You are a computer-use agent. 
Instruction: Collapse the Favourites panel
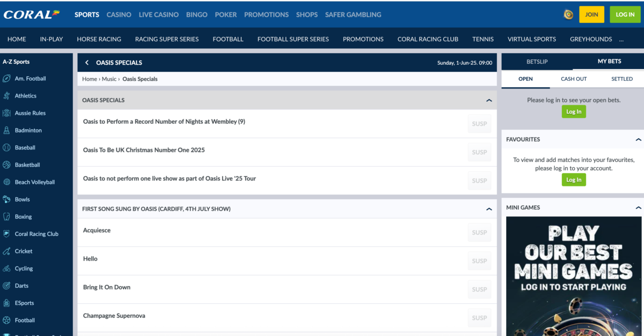[638, 139]
